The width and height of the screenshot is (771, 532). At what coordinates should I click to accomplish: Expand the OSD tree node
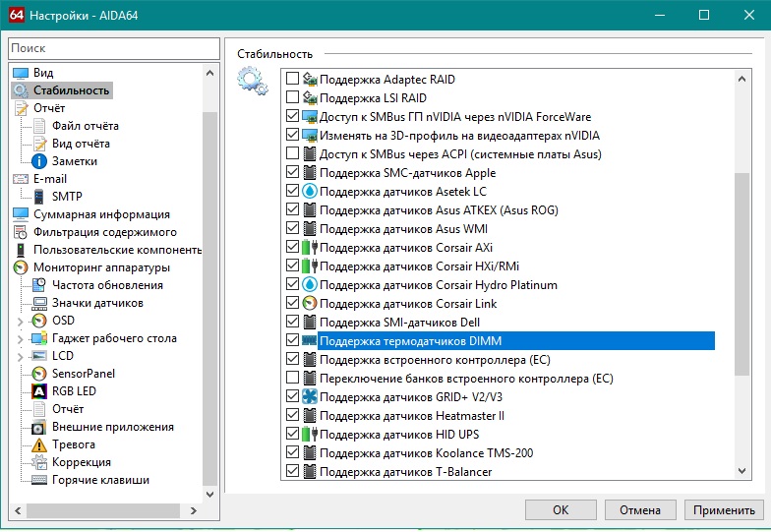[20, 321]
